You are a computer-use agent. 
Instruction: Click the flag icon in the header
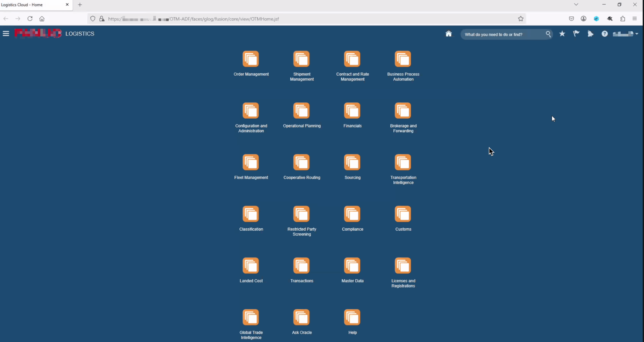576,34
